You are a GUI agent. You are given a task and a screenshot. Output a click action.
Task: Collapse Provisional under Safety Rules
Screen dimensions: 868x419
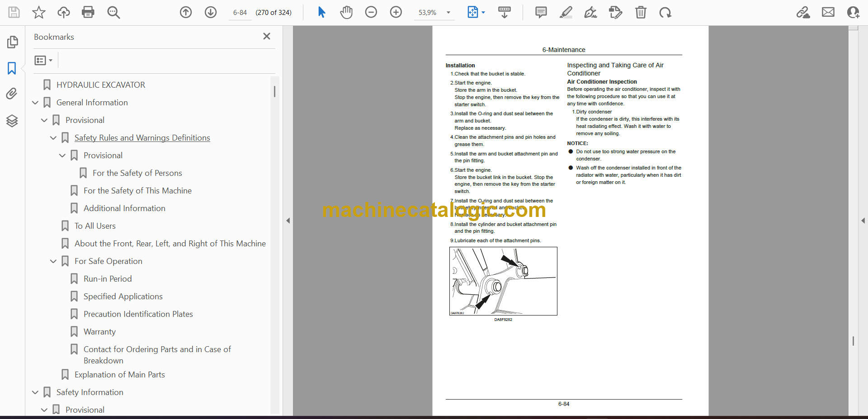click(62, 155)
